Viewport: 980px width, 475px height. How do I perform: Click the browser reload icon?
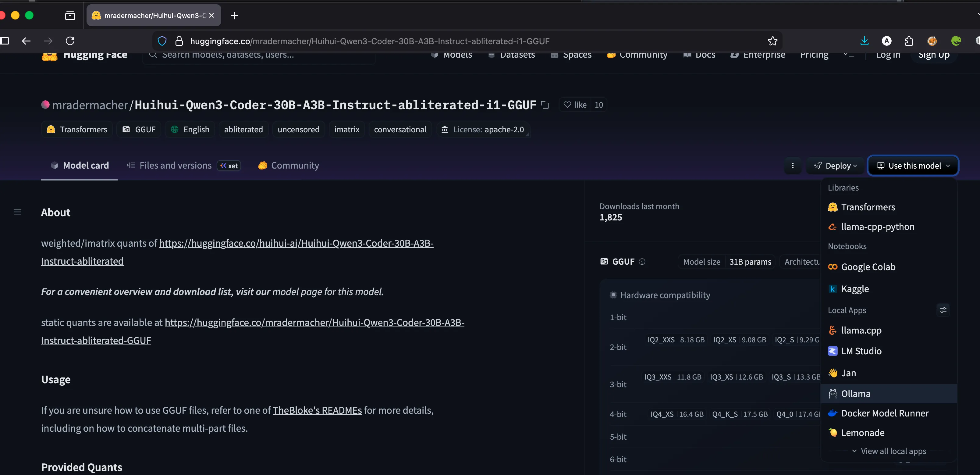pyautogui.click(x=70, y=41)
